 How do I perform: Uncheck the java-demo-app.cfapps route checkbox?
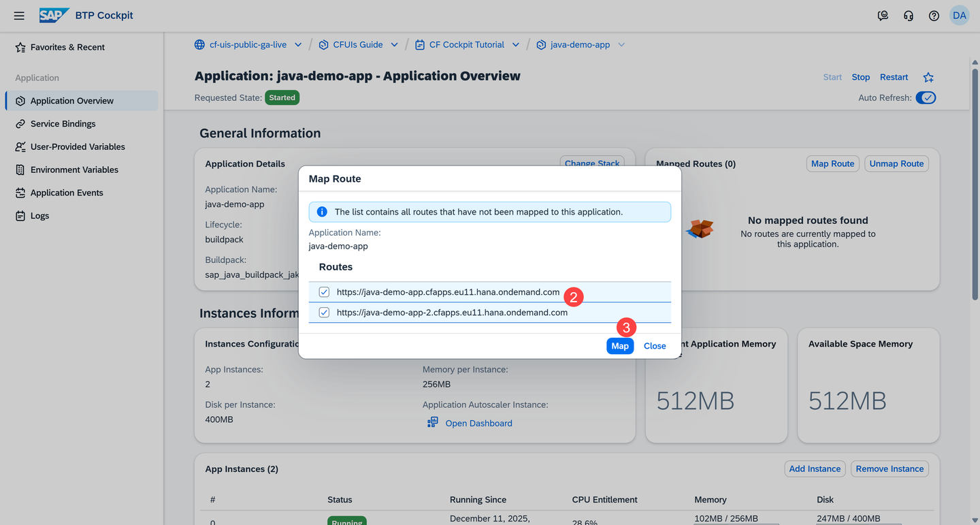(x=324, y=292)
